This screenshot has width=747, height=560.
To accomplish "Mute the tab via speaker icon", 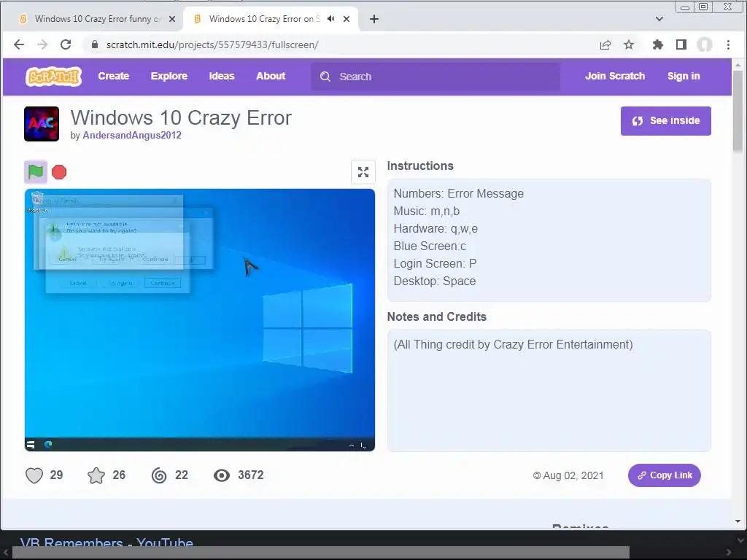I will click(331, 19).
